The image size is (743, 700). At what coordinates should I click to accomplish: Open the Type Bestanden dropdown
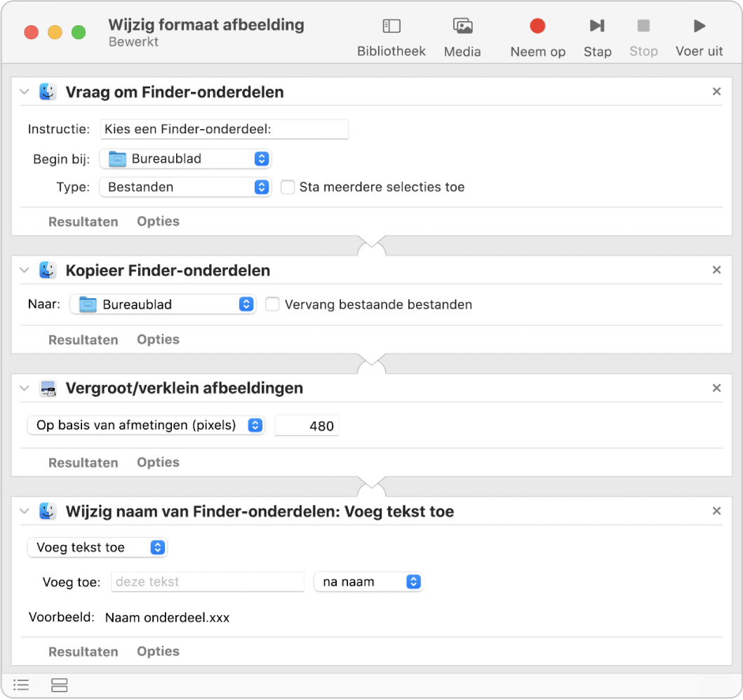(185, 187)
